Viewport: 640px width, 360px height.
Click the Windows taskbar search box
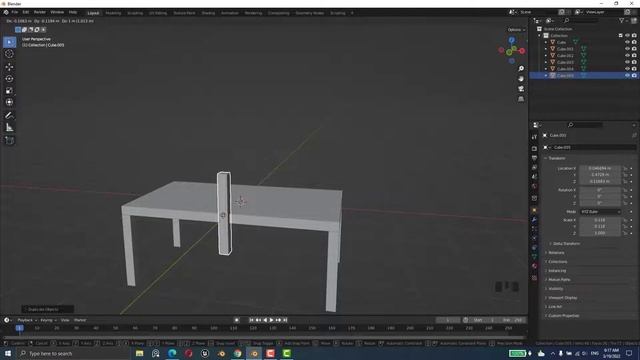click(73, 353)
